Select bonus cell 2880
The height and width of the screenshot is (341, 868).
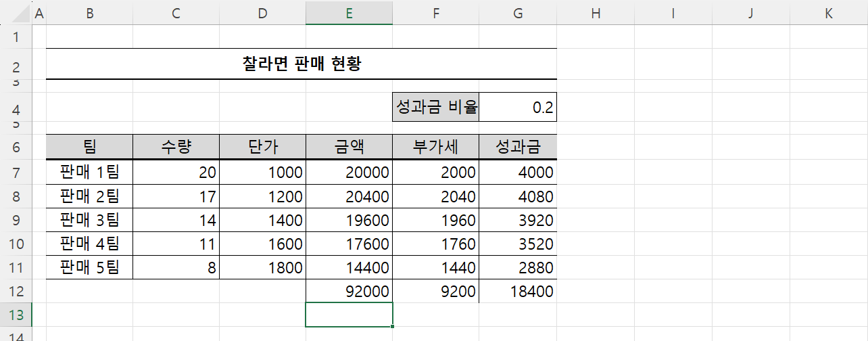(518, 267)
